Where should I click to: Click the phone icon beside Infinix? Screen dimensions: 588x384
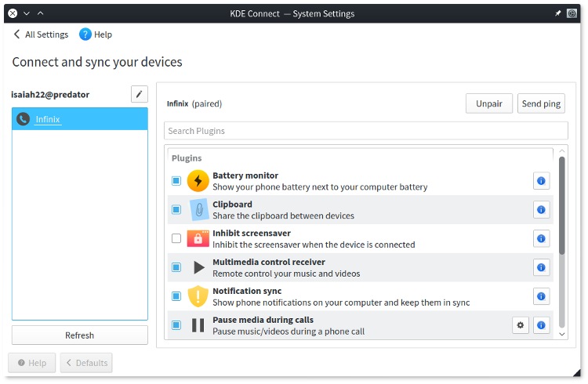(x=23, y=119)
